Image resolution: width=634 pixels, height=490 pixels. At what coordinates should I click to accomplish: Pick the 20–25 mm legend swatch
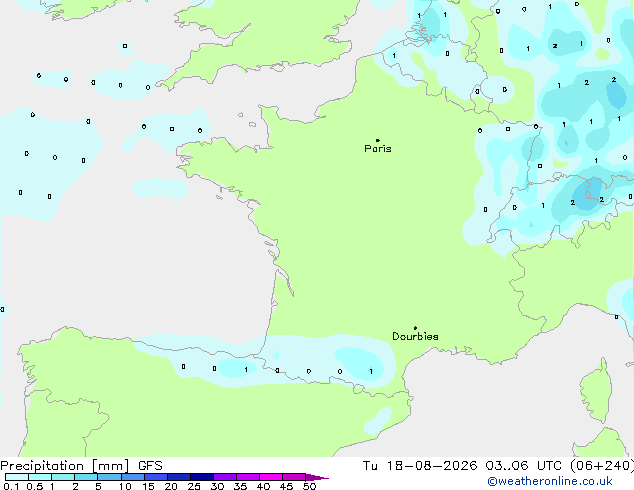tap(178, 477)
